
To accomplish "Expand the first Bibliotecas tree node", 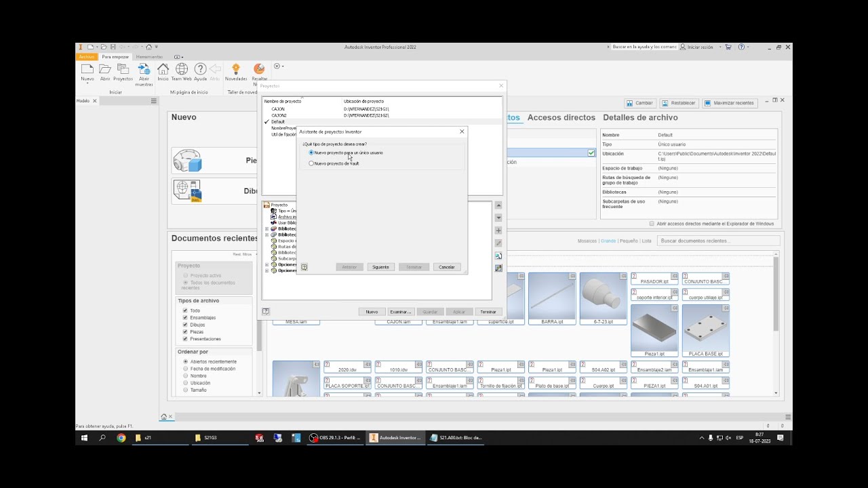I will click(267, 229).
